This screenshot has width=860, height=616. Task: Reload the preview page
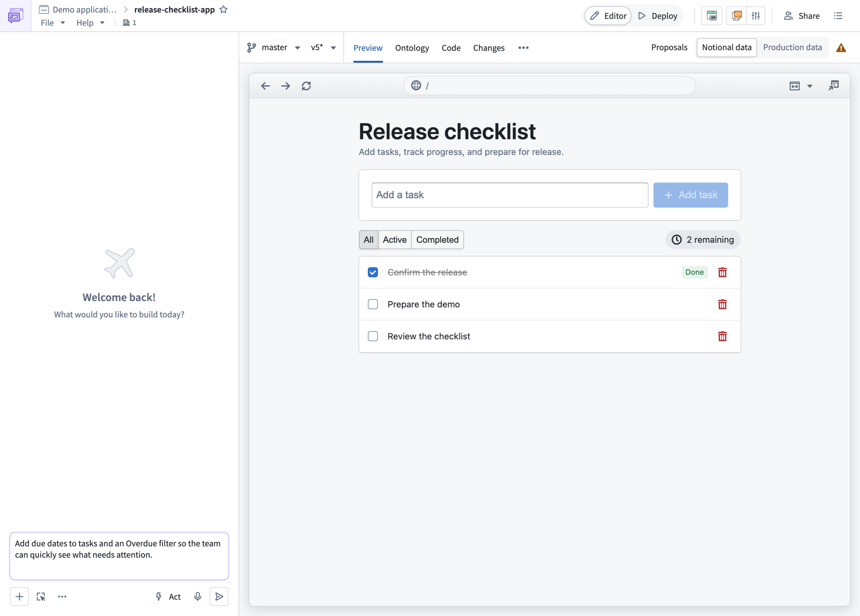click(306, 86)
